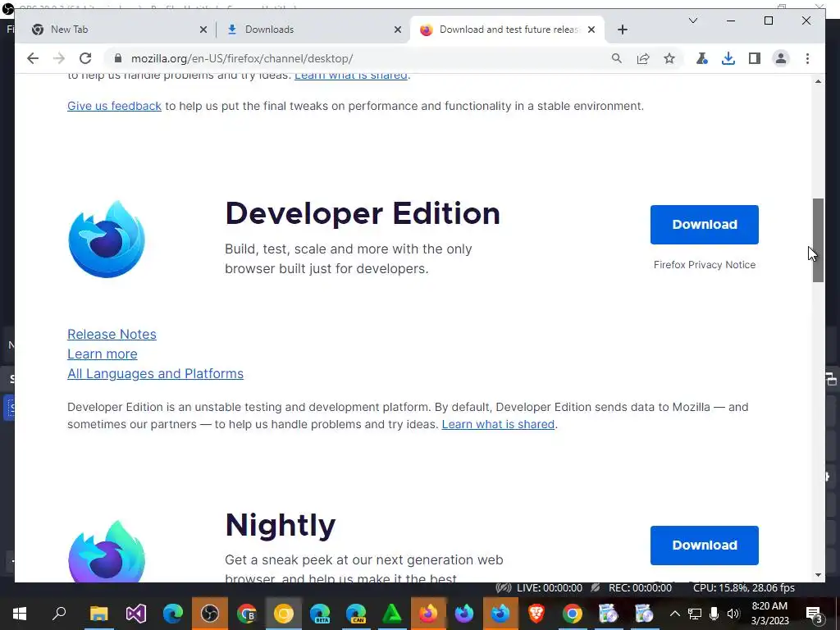The image size is (840, 630).
Task: Open the volume speaker tray icon
Action: tap(733, 614)
